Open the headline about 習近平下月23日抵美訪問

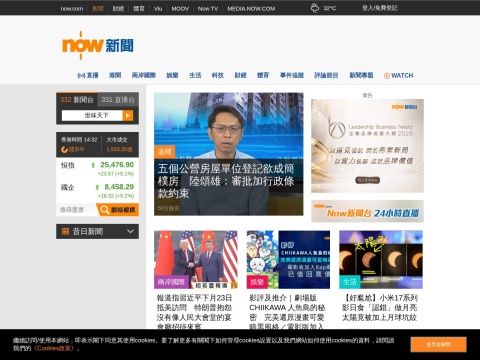pos(195,312)
